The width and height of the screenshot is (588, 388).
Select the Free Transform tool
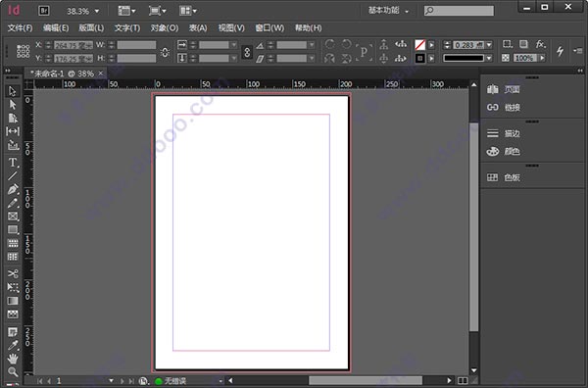[x=13, y=287]
